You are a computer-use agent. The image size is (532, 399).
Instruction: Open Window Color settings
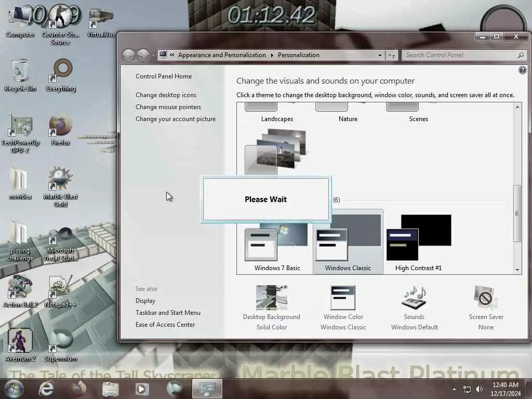pyautogui.click(x=343, y=308)
